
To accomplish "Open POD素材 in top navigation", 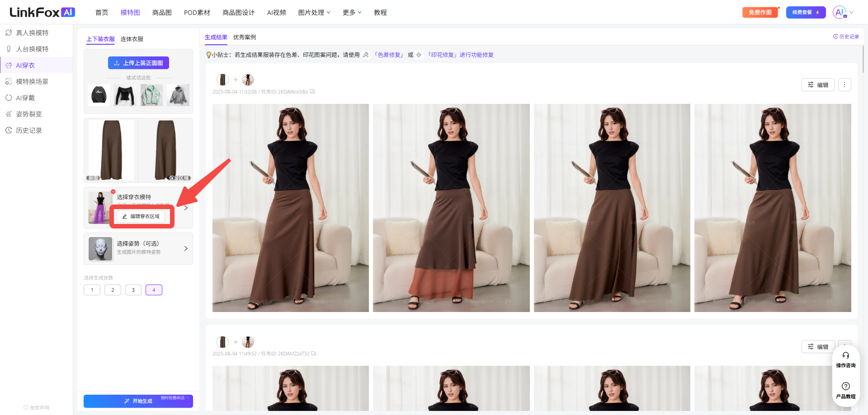I will pos(197,13).
